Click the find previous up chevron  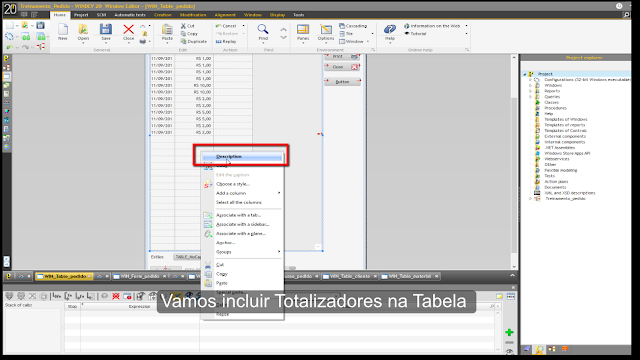click(283, 29)
